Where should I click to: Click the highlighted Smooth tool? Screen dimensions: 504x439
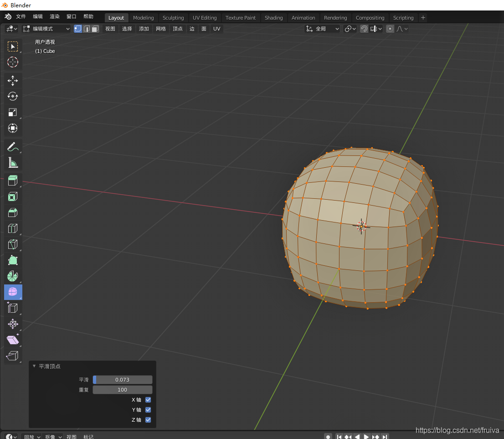pos(13,292)
